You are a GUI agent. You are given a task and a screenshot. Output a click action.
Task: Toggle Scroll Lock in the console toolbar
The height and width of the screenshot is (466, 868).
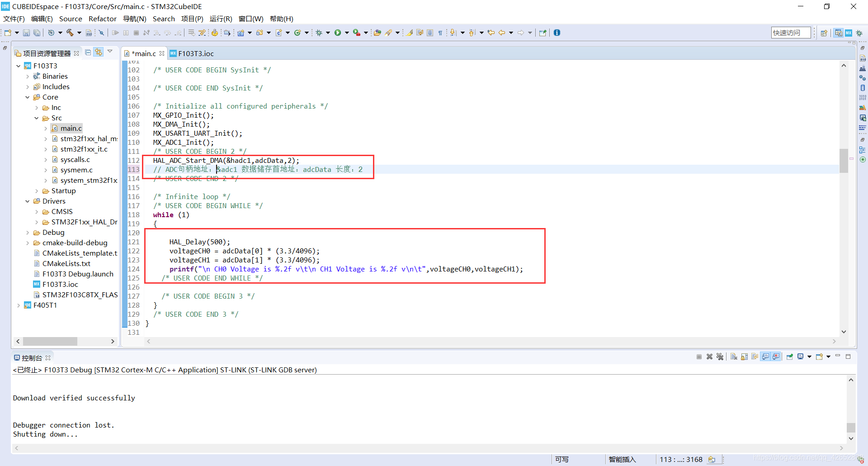744,357
